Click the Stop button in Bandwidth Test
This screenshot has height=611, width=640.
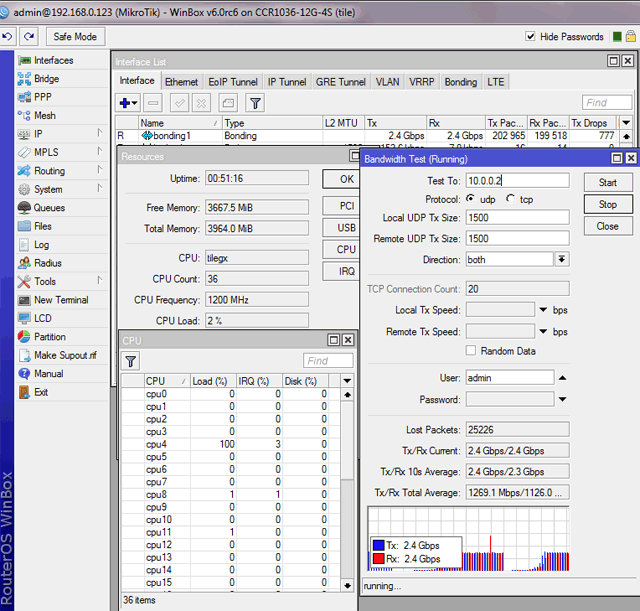pos(608,204)
